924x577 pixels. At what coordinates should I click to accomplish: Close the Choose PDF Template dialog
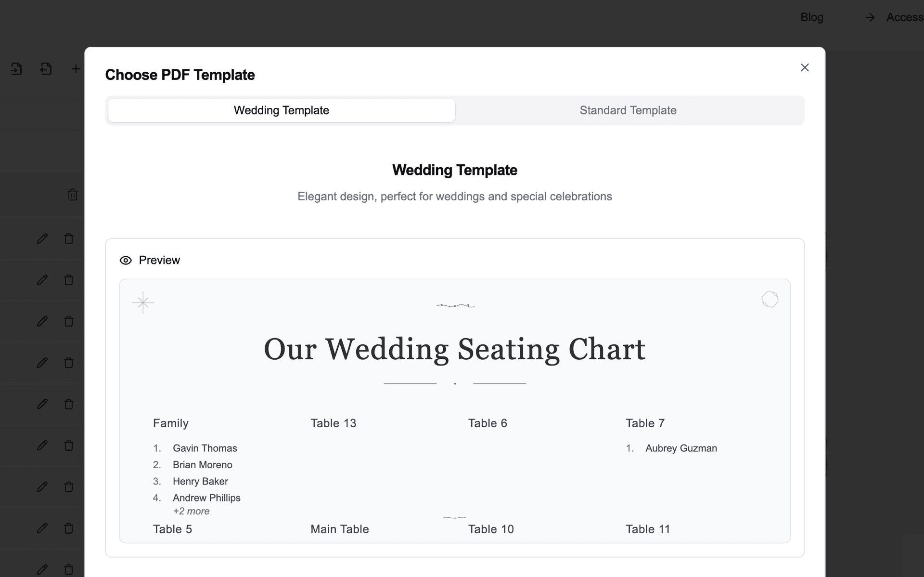pyautogui.click(x=805, y=67)
